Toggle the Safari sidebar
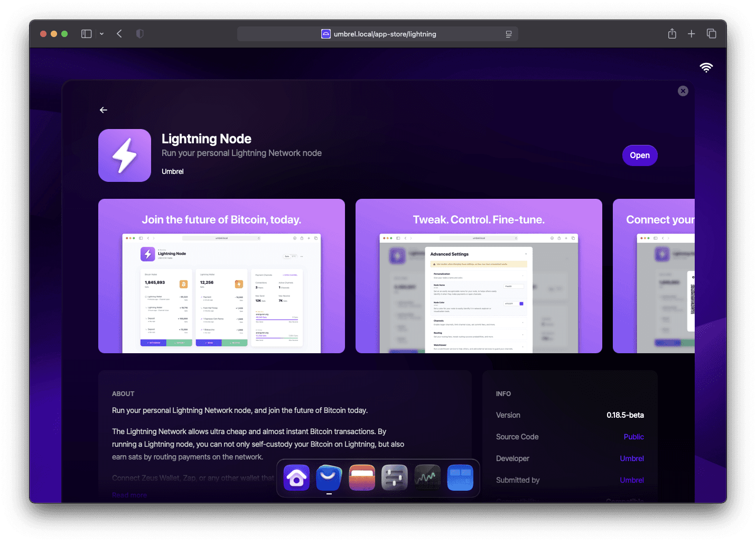Viewport: 756px width, 542px height. point(87,34)
